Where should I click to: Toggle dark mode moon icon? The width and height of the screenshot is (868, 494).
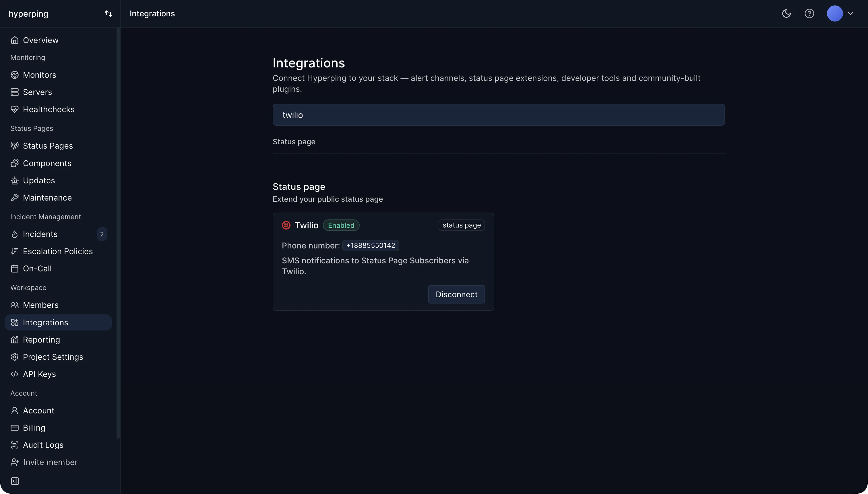(x=786, y=13)
